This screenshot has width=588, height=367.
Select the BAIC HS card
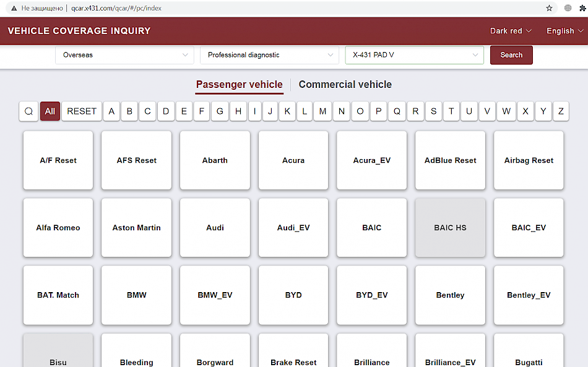coord(450,228)
